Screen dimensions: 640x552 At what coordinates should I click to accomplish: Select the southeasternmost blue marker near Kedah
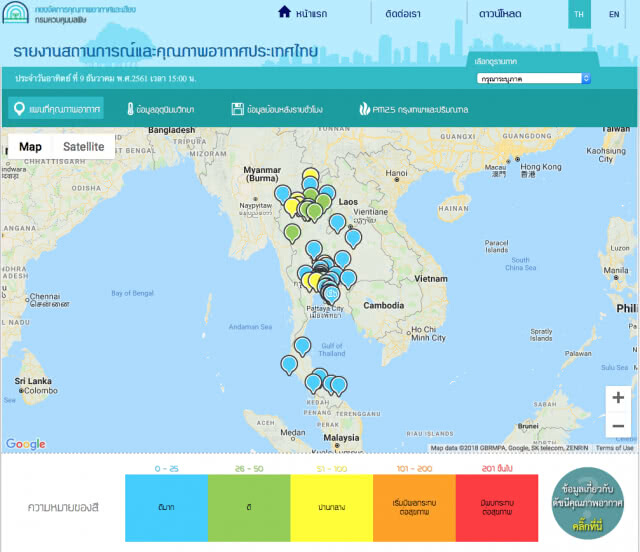point(338,386)
